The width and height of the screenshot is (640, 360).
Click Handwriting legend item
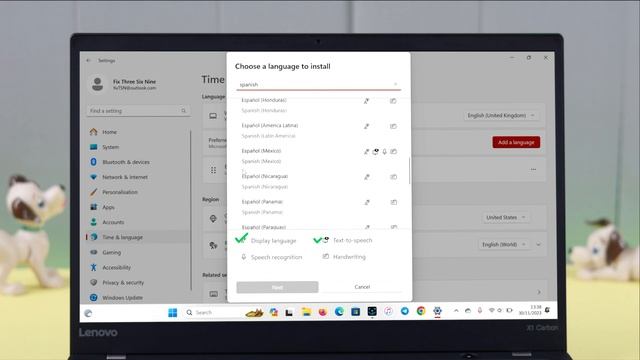coord(344,257)
